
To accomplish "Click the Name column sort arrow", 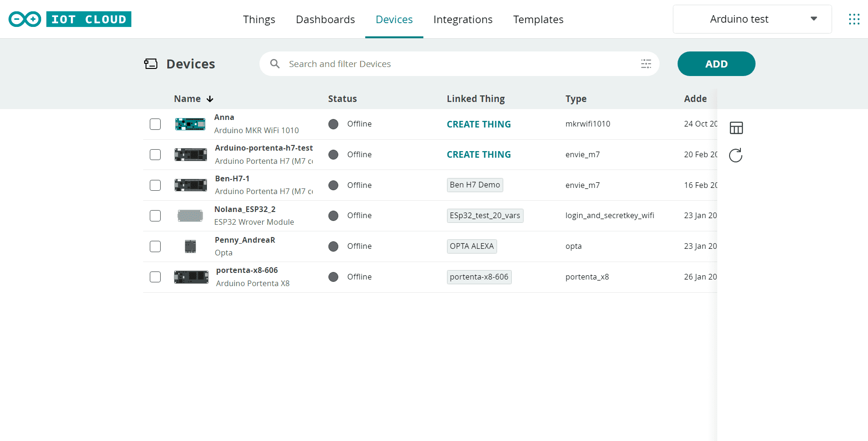I will tap(210, 99).
